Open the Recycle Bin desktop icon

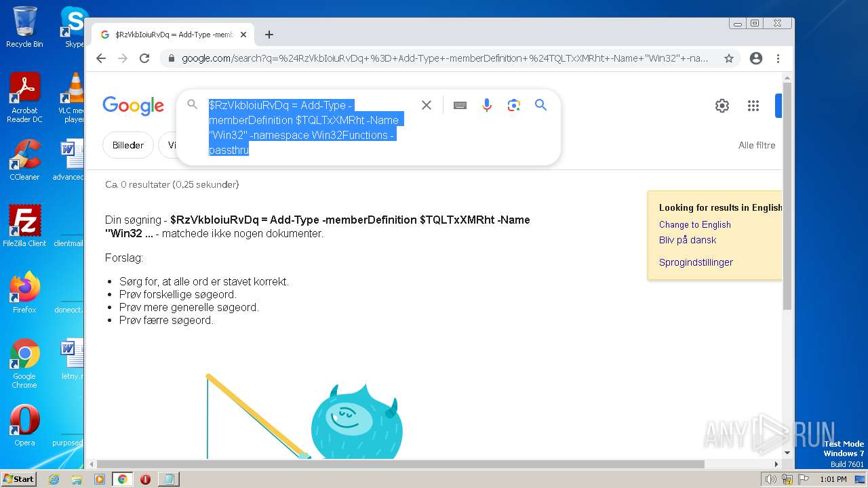[x=24, y=28]
